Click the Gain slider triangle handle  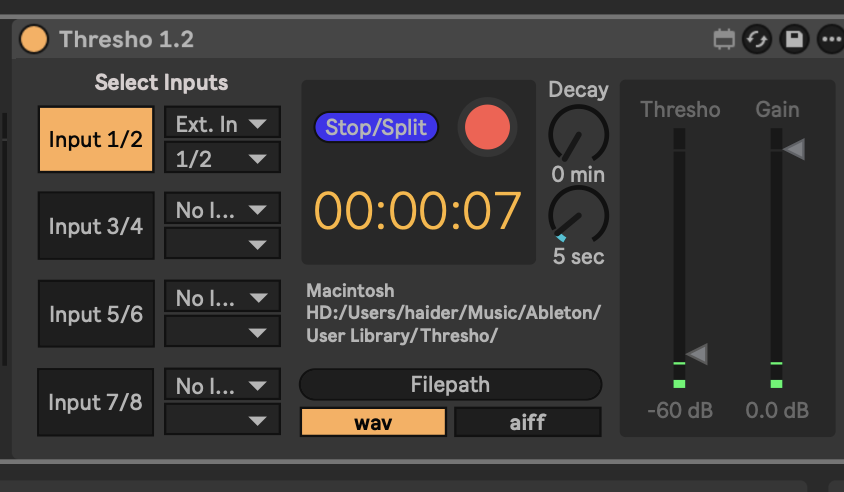(x=794, y=150)
